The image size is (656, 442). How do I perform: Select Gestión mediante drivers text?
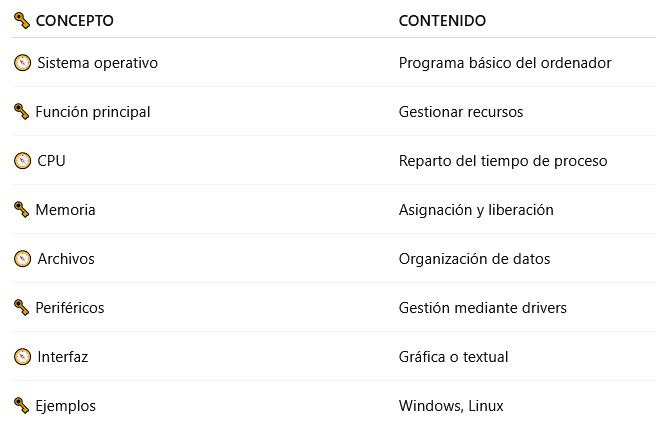[x=482, y=308]
